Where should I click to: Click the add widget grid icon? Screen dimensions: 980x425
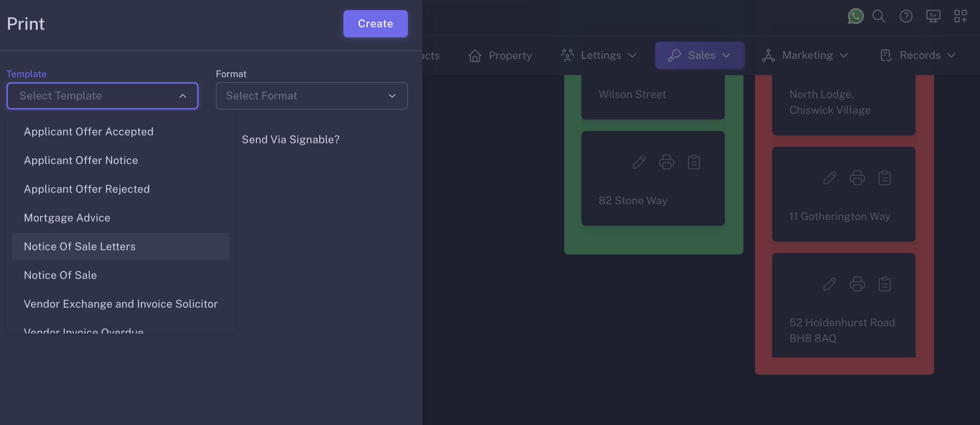(960, 17)
